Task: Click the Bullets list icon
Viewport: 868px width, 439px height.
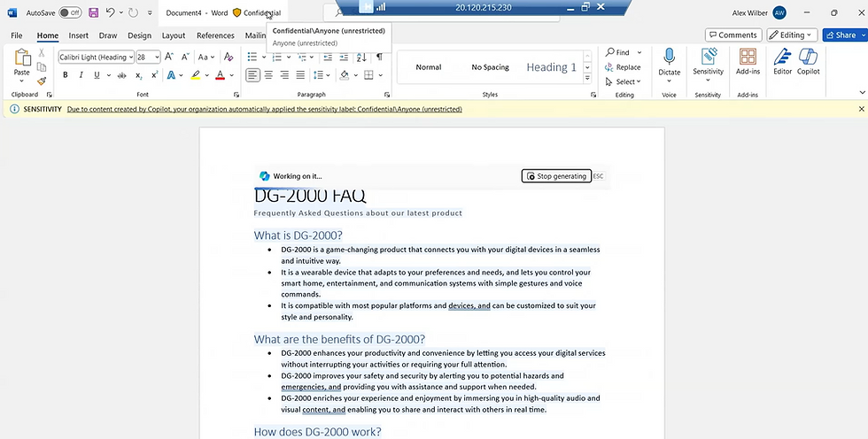Action: pyautogui.click(x=252, y=57)
